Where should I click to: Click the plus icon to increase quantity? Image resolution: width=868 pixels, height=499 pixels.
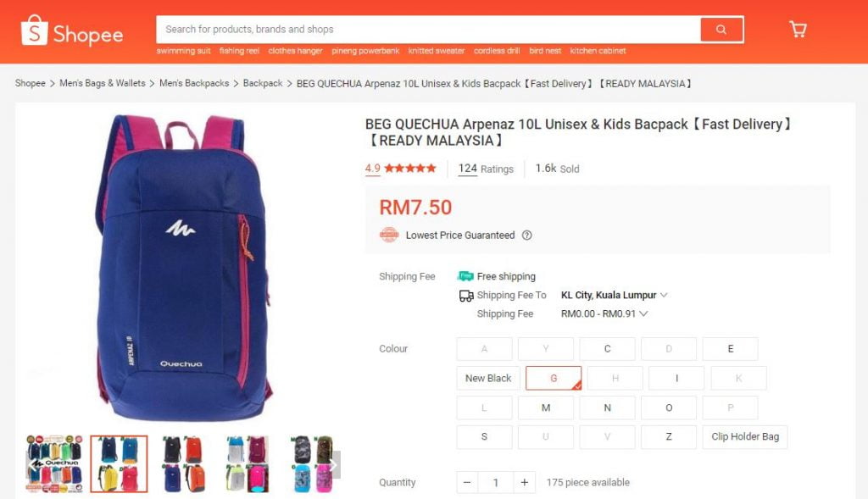pos(524,482)
